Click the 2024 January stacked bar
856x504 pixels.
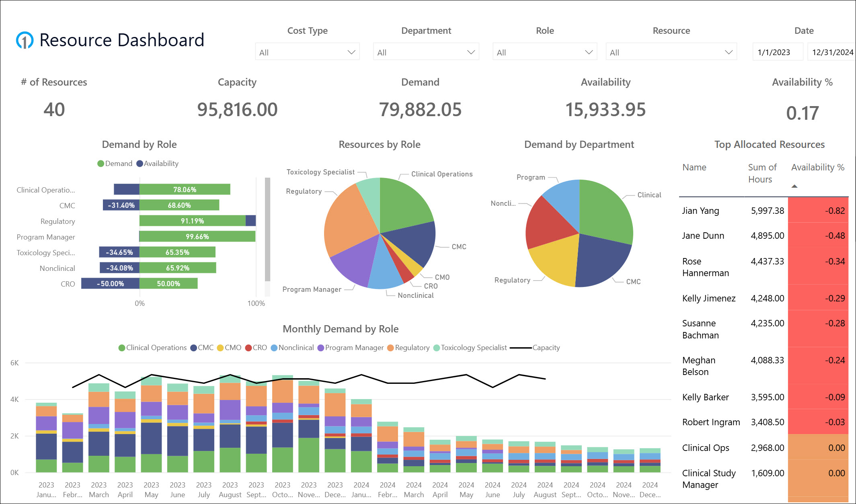click(361, 436)
